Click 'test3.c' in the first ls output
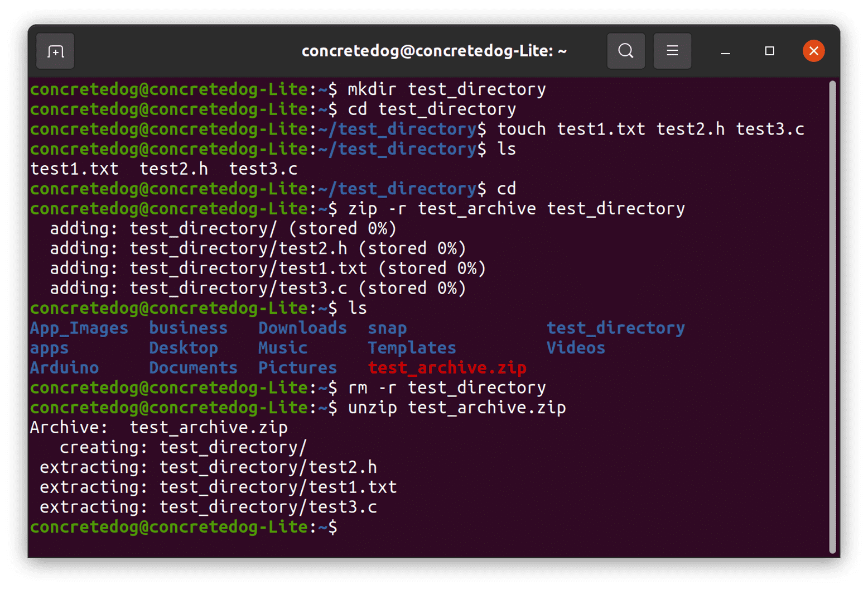Screen dimensions: 868x589 click(x=263, y=169)
